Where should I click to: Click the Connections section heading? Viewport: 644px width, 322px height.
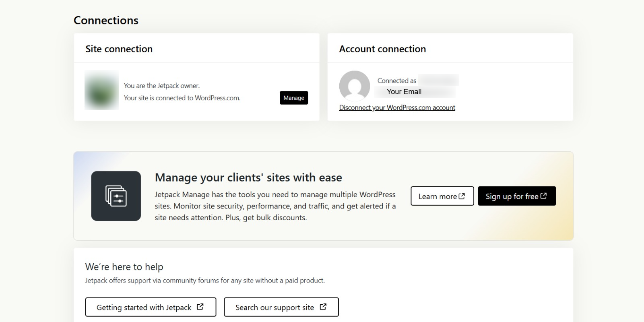106,20
